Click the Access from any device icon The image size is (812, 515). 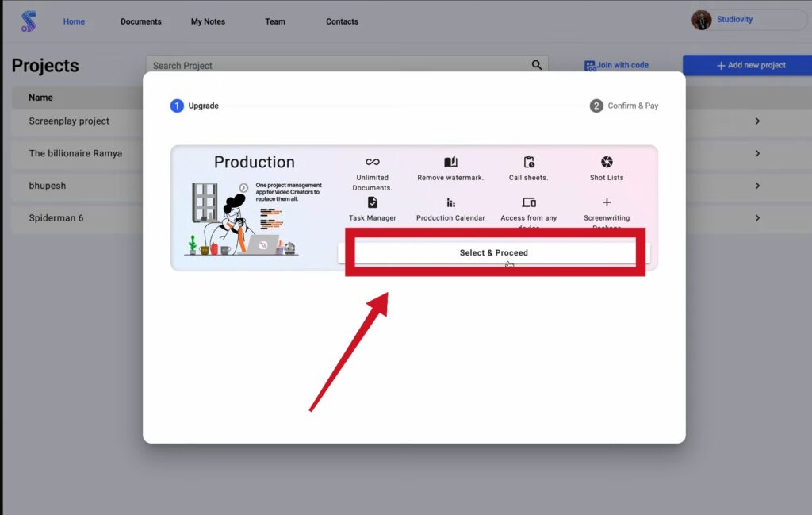(x=529, y=202)
